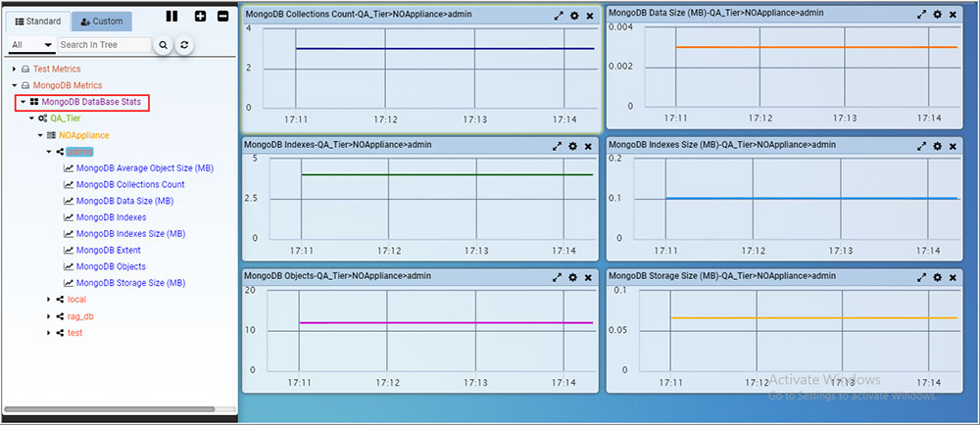The image size is (980, 425).
Task: Maximize the MongoDB Indexes Size (MB) chart
Action: 922,147
